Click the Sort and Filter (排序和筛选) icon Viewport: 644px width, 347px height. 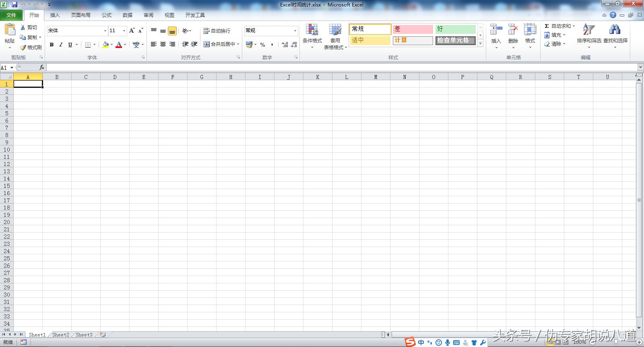[588, 30]
